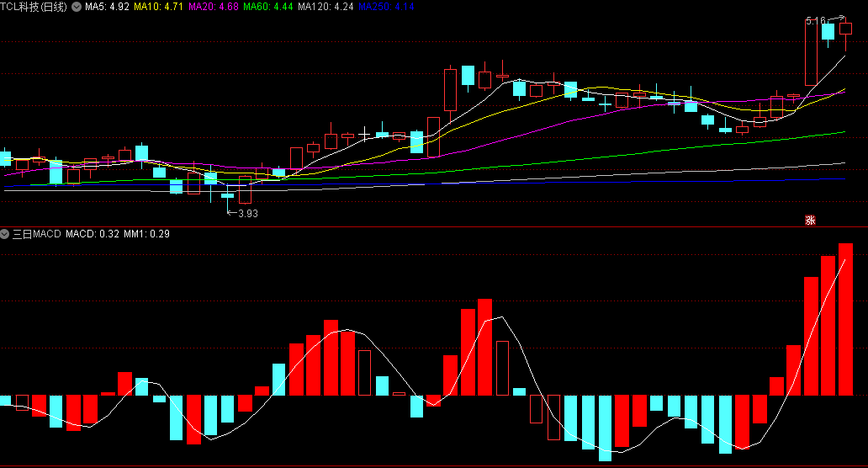Select the latest candlestick on the right
Viewport: 868px width, 468px height.
[x=845, y=33]
